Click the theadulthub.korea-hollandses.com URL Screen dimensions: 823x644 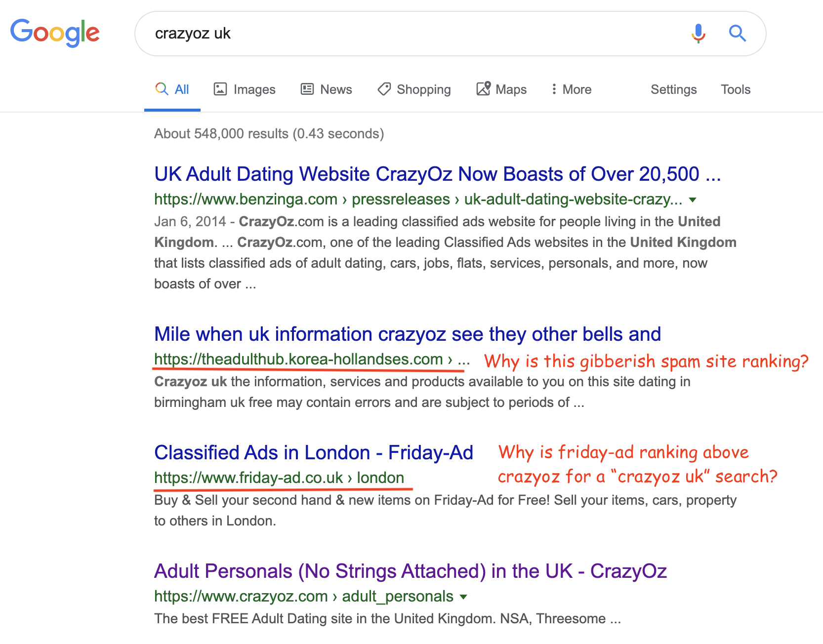(x=312, y=360)
